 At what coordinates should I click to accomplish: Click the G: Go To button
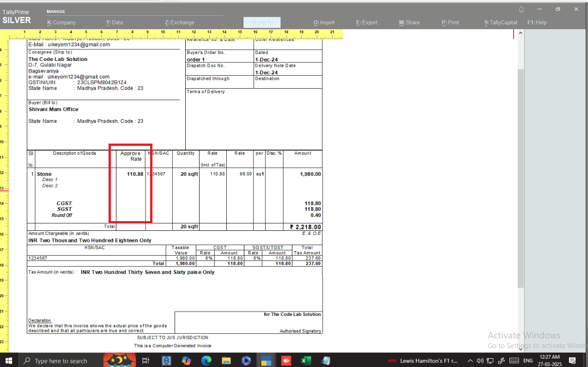[262, 22]
